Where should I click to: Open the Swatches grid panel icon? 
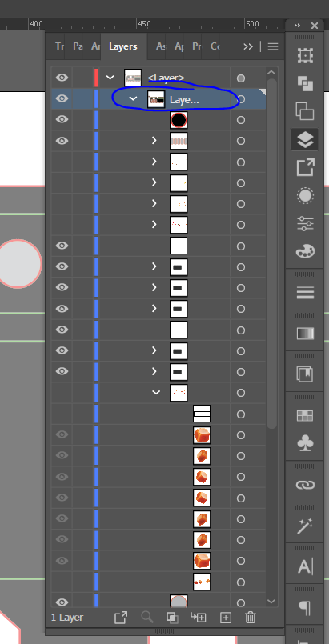pyautogui.click(x=305, y=416)
